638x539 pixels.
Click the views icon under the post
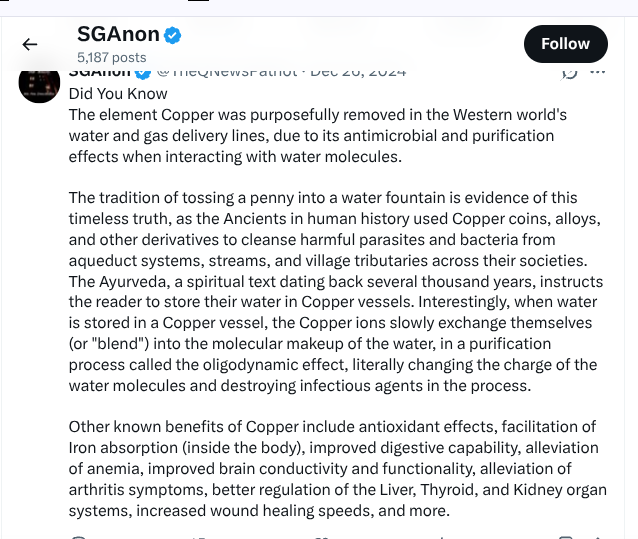click(440, 536)
